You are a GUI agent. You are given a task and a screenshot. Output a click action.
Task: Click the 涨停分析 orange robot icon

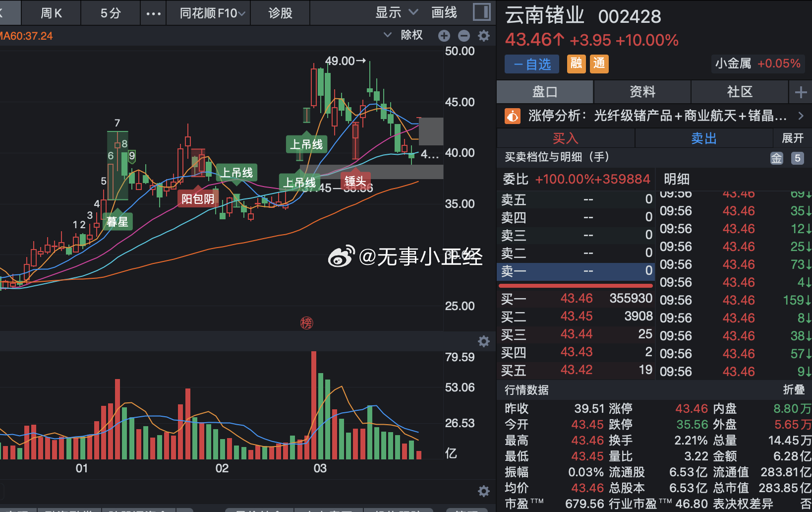[x=512, y=116]
